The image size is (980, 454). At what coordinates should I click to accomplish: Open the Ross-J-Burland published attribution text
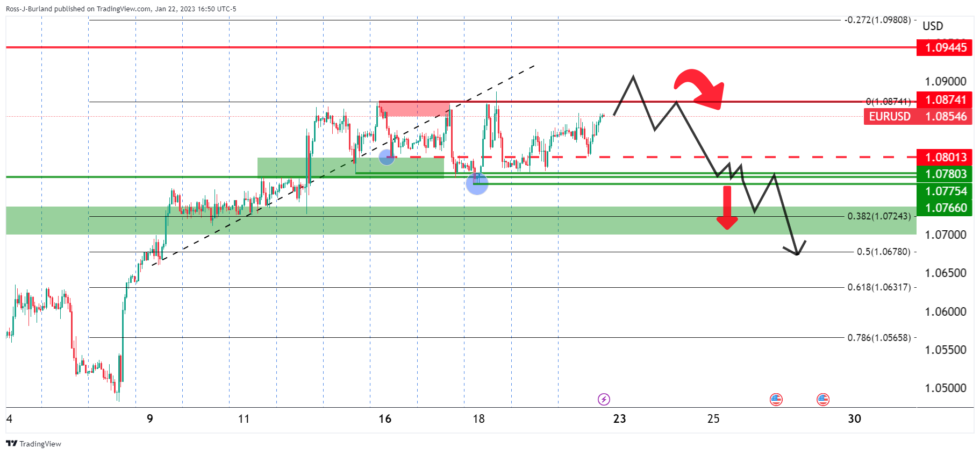121,9
